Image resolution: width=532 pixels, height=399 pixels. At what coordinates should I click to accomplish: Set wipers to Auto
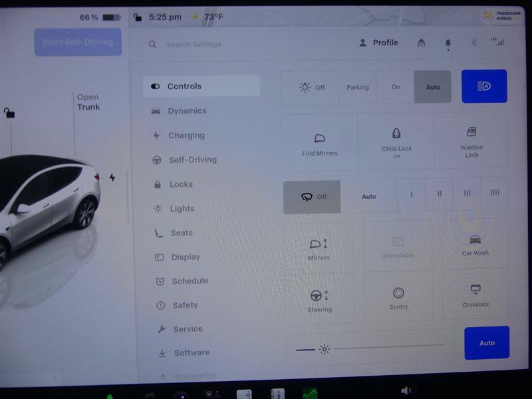tap(368, 196)
